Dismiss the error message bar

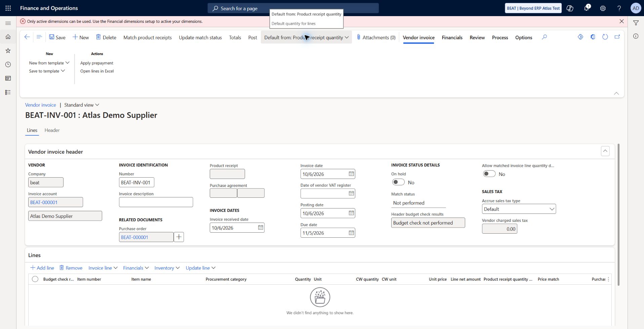click(x=621, y=21)
